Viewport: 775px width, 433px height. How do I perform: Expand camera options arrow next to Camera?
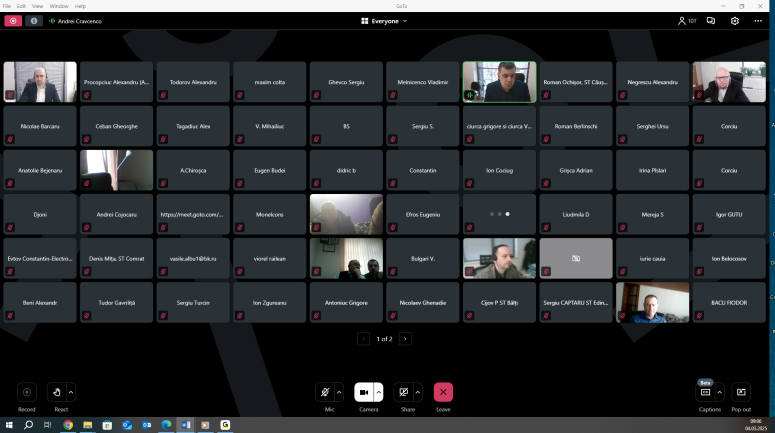379,392
